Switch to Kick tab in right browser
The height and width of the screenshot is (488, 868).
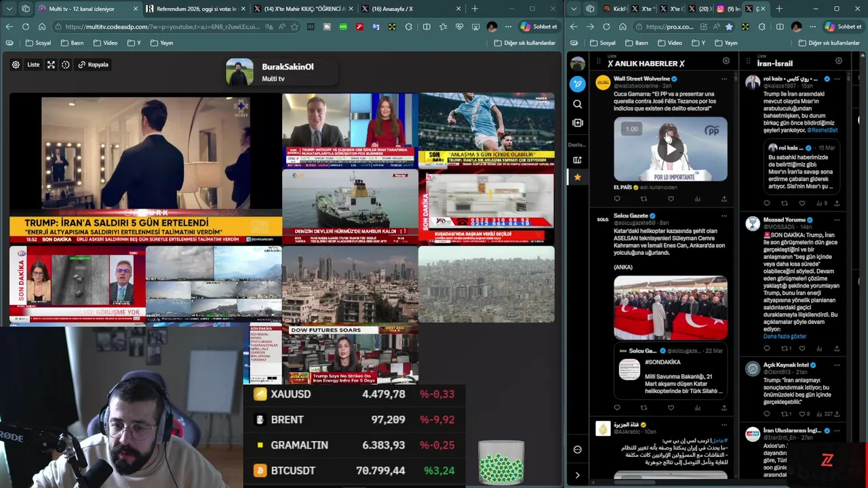pyautogui.click(x=614, y=9)
